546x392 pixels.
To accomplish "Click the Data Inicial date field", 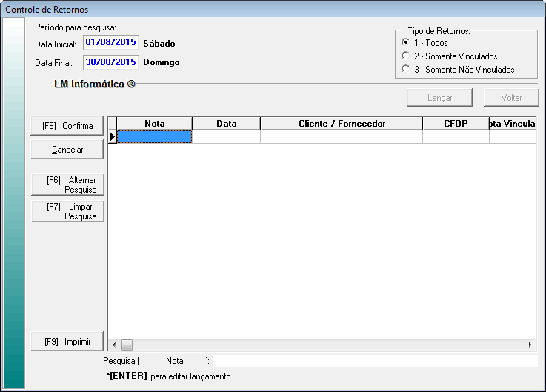I will click(110, 43).
